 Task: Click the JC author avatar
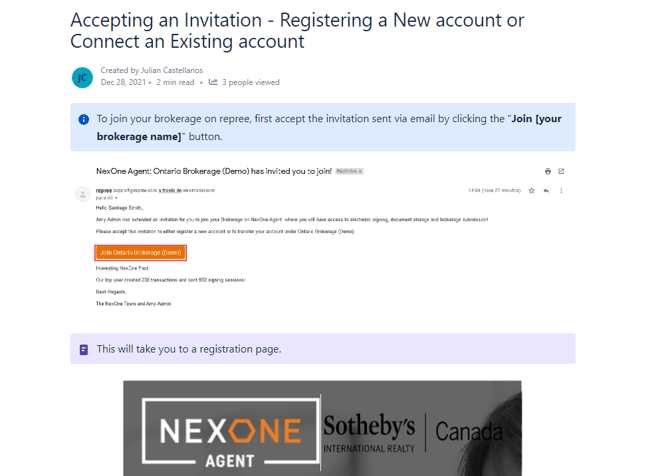[82, 77]
